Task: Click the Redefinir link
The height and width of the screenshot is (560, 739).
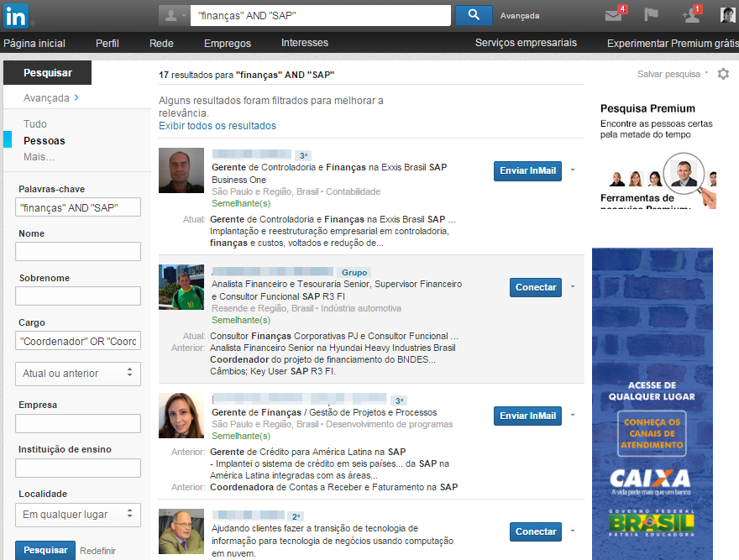Action: point(97,551)
